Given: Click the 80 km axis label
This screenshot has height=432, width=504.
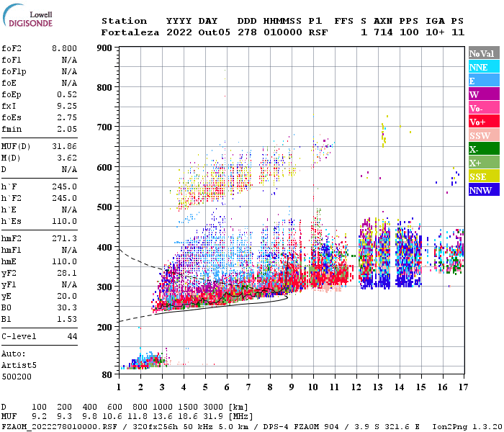Looking at the screenshot, I should 107,375.
